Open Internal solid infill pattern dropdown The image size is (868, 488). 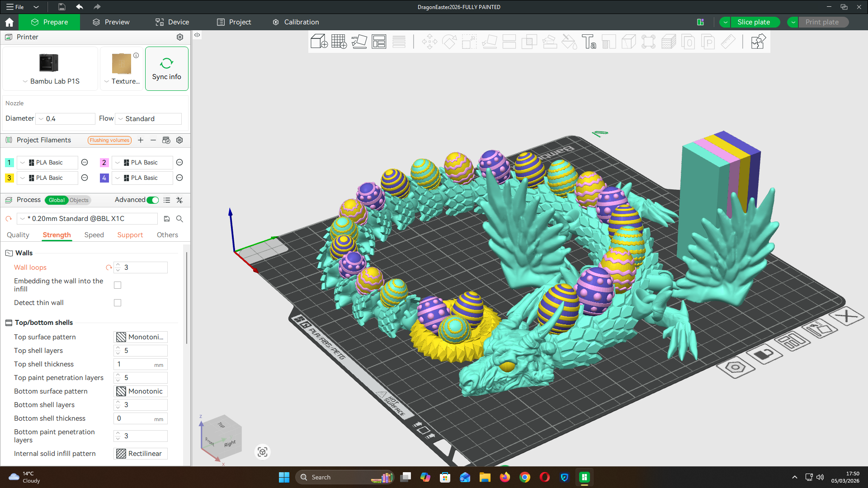tap(141, 454)
